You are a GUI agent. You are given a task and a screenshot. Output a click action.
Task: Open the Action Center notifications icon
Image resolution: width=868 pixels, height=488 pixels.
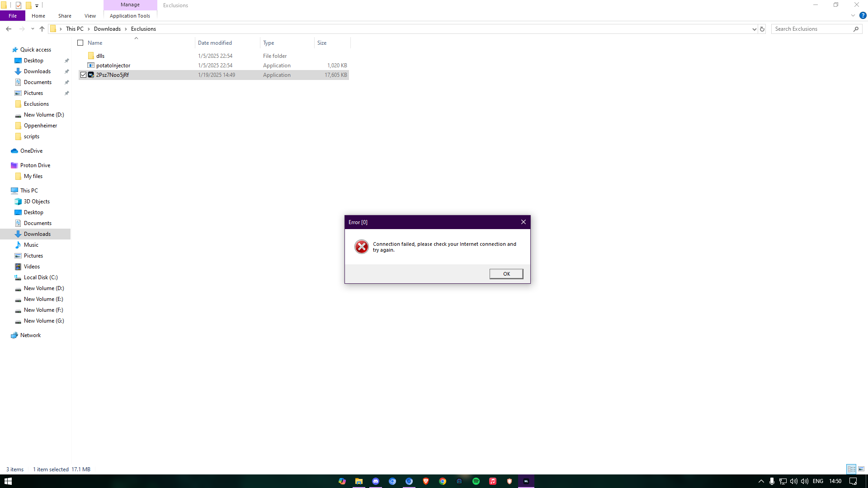(853, 481)
